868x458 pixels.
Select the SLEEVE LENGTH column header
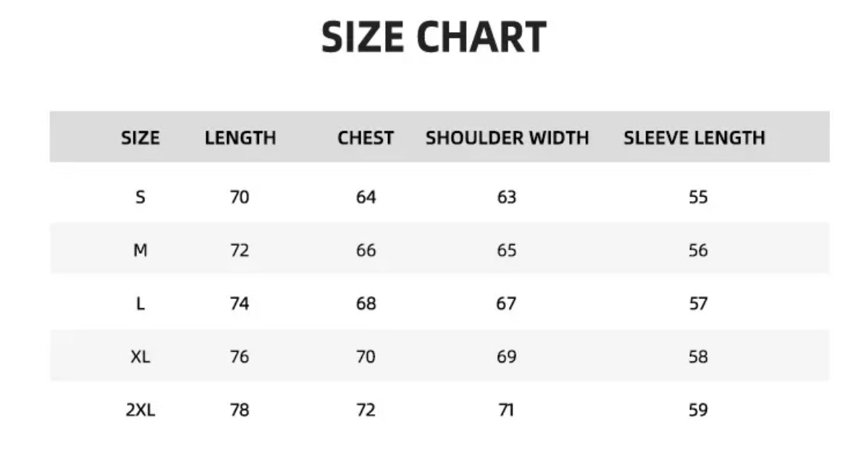coord(694,138)
